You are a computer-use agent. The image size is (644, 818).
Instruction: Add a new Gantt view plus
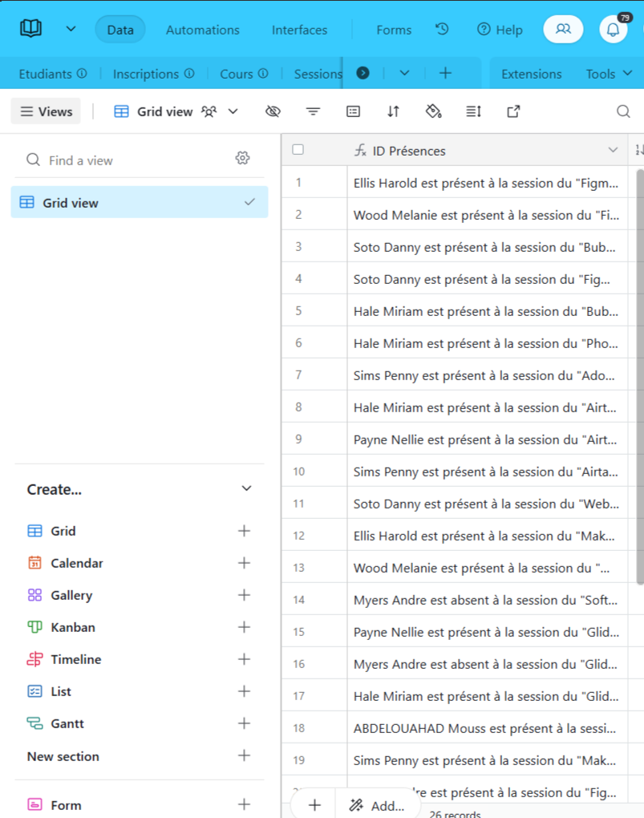point(245,723)
